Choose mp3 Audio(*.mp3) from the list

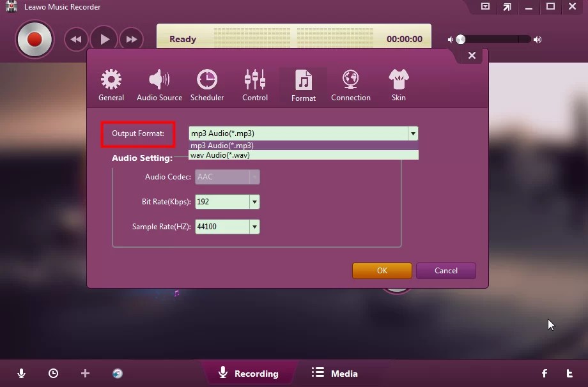click(304, 146)
